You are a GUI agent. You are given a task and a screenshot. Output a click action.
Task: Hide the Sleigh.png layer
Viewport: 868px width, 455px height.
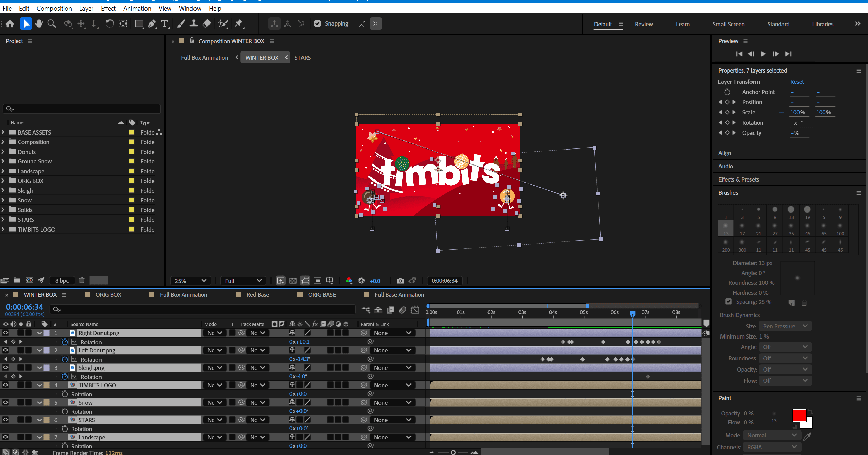pyautogui.click(x=5, y=367)
